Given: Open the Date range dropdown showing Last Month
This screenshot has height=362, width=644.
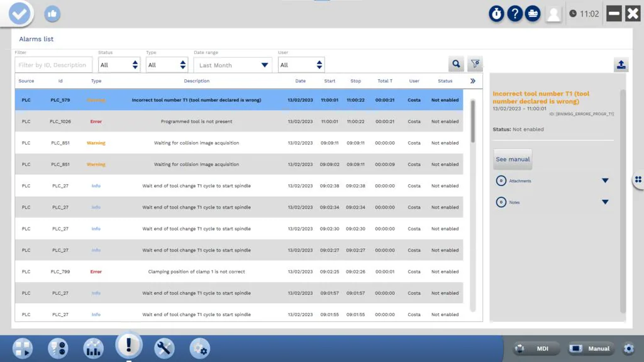Looking at the screenshot, I should pyautogui.click(x=233, y=65).
